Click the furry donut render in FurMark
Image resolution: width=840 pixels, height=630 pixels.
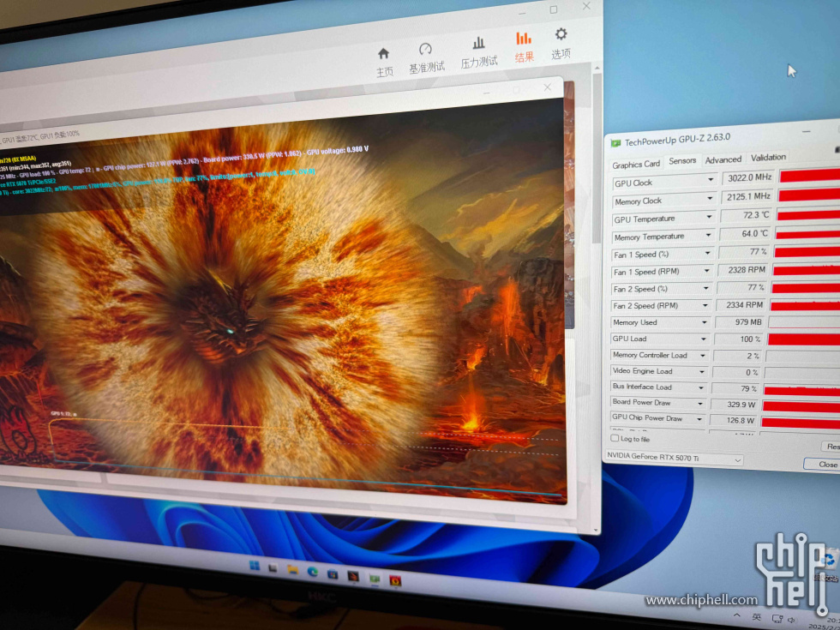236,310
